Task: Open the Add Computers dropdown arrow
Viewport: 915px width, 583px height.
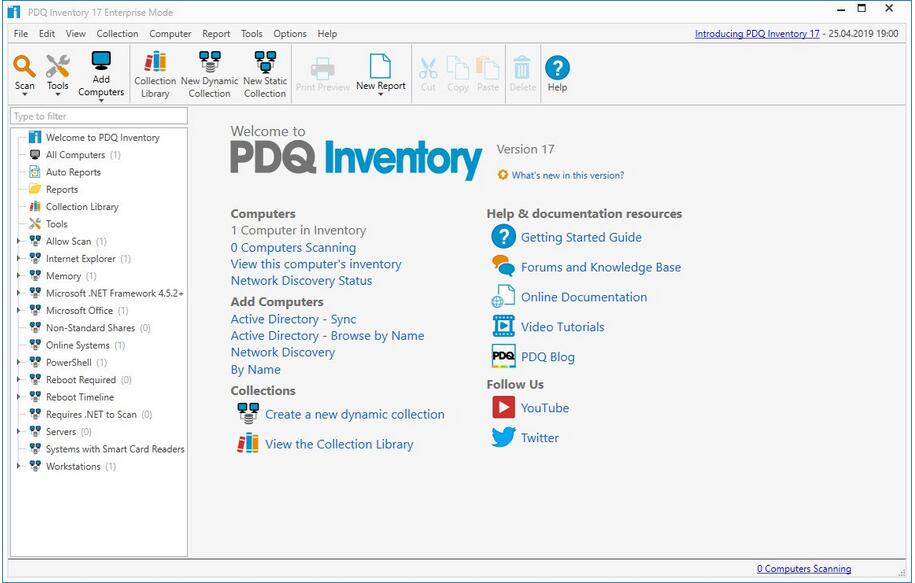Action: 101,100
